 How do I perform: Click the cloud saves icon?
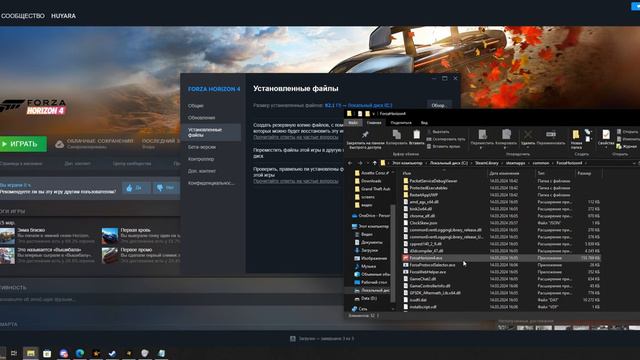pos(60,144)
